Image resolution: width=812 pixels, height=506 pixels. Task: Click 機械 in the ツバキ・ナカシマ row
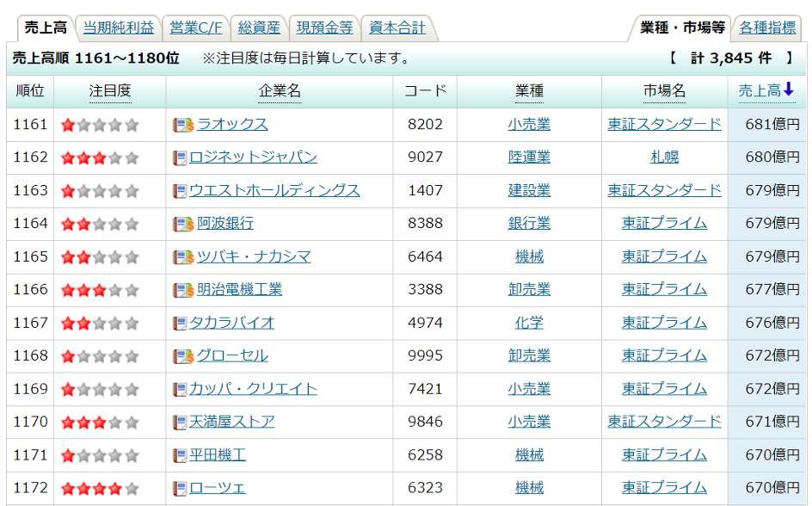(x=529, y=256)
